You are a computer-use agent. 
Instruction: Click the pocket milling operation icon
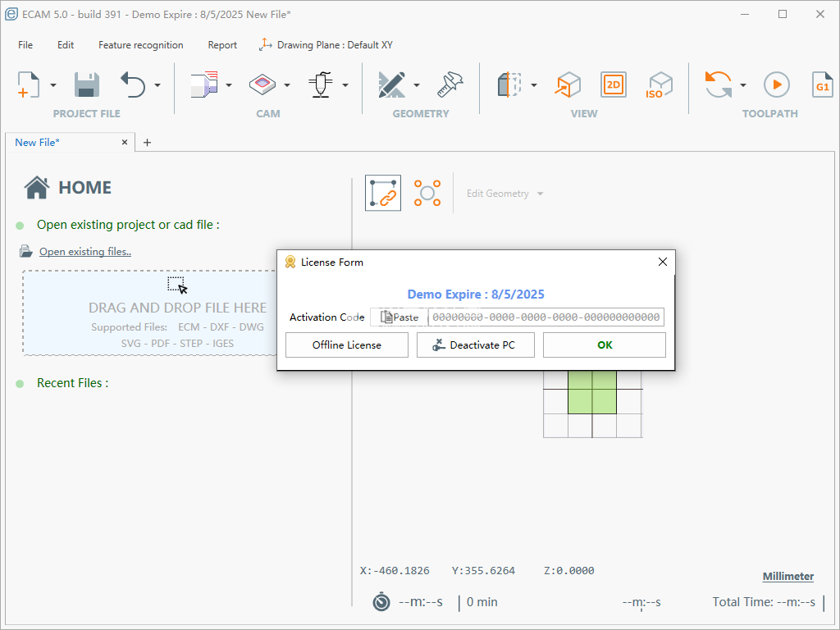(x=262, y=84)
